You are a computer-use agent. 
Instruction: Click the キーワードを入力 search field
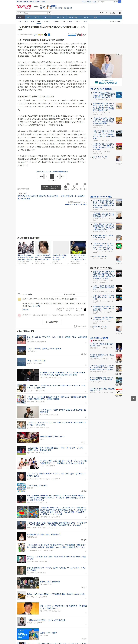click(x=32, y=13)
